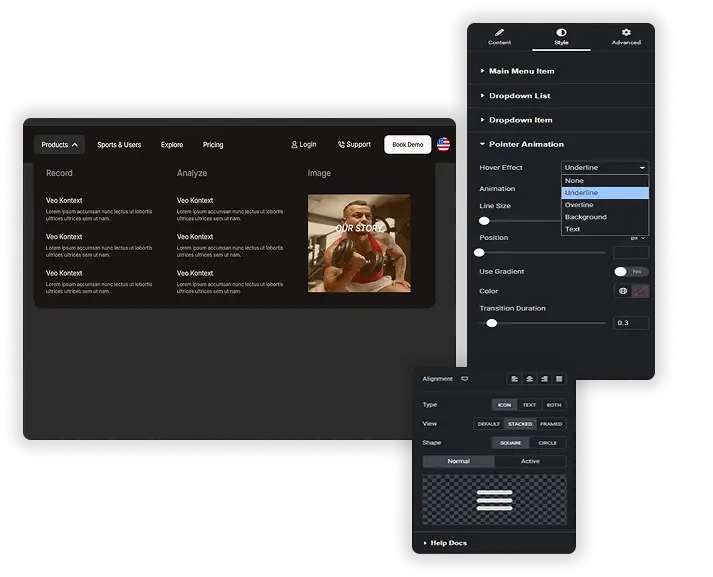Click the Login link
This screenshot has width=713, height=577.
click(x=304, y=145)
